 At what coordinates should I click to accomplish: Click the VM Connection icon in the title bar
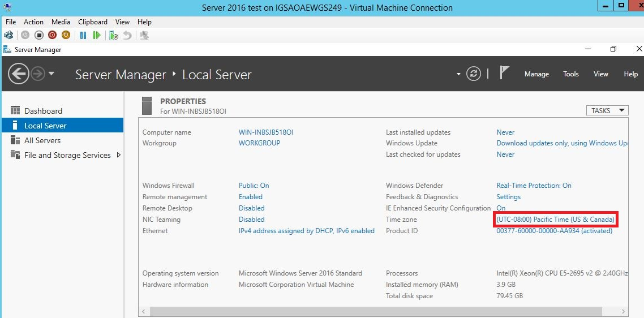7,7
